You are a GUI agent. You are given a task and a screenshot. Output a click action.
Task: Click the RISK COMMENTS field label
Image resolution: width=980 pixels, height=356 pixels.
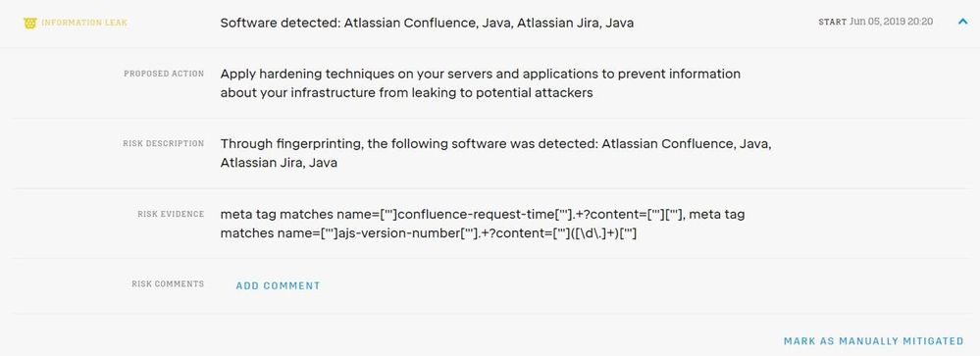[x=168, y=284]
